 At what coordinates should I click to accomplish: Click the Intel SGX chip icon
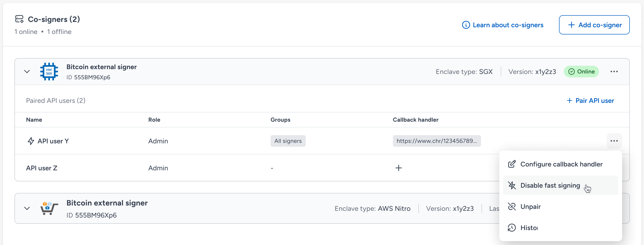coord(49,72)
